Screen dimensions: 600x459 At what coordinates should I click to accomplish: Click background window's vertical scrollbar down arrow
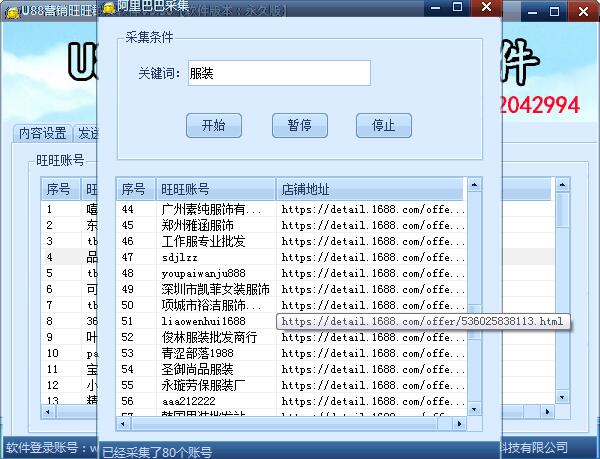click(562, 397)
